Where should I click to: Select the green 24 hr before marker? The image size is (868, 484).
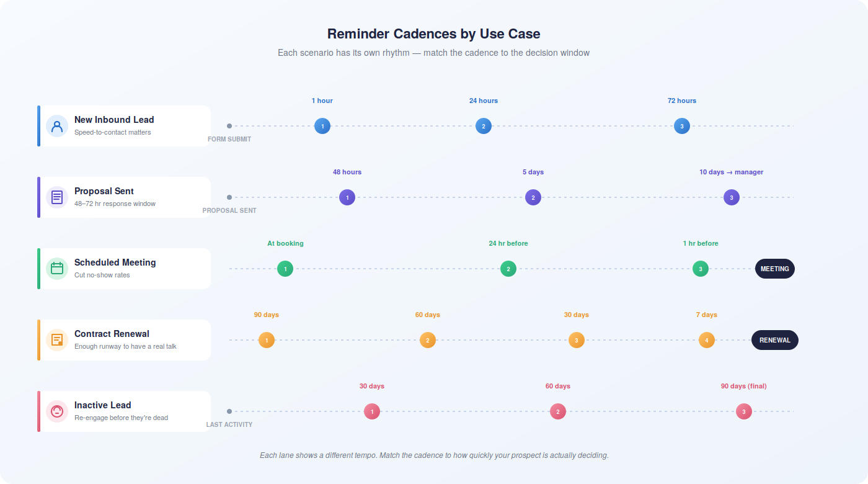point(508,269)
